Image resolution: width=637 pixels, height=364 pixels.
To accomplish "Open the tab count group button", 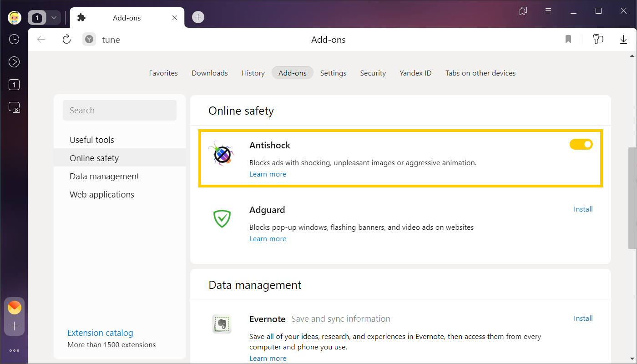I will point(37,18).
